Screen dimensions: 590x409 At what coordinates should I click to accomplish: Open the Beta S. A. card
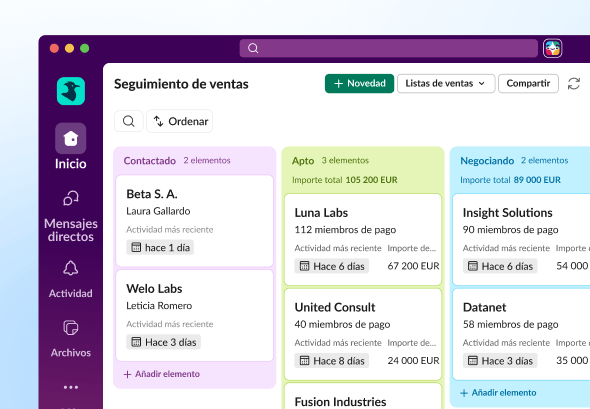[x=195, y=221]
